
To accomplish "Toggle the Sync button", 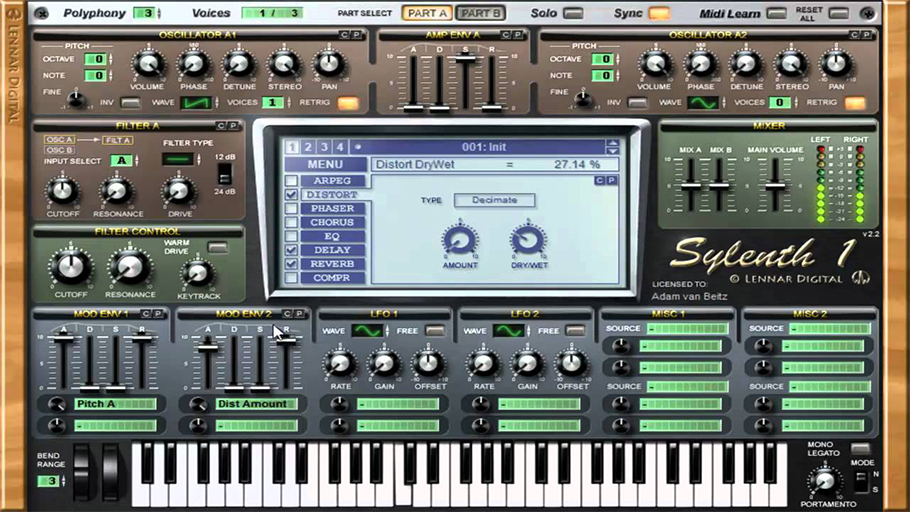I will tap(659, 13).
